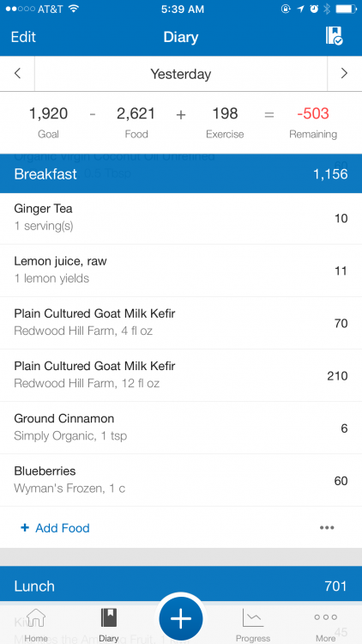The height and width of the screenshot is (644, 362).
Task: Tap the Breakfast section header
Action: [x=181, y=173]
